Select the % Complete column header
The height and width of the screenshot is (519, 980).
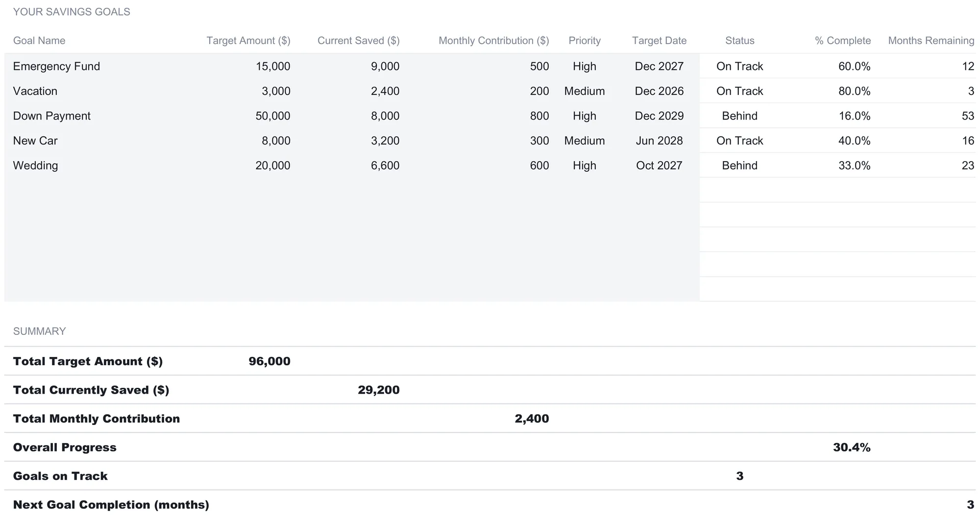843,41
